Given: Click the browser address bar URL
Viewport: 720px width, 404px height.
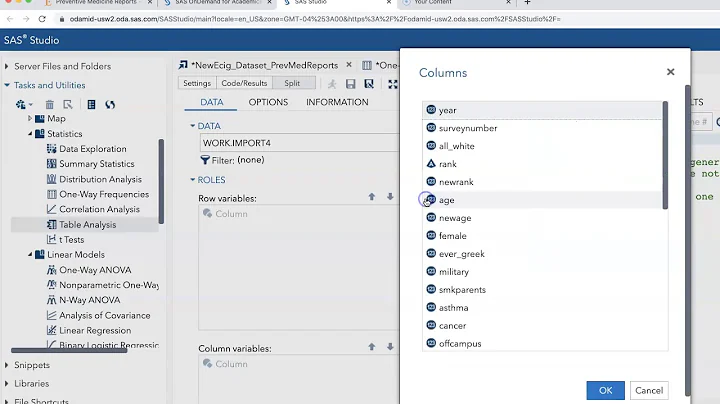Looking at the screenshot, I should 315,19.
